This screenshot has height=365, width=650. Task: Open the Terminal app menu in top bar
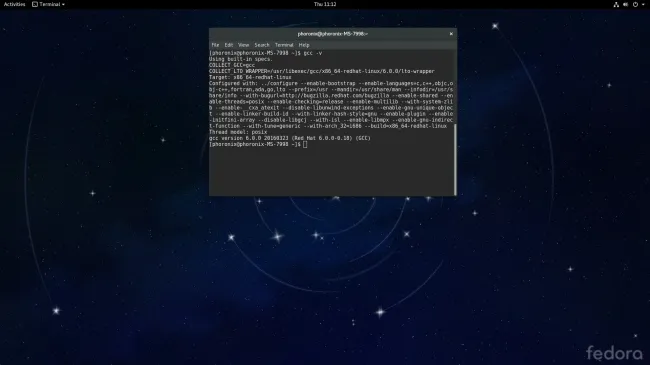pyautogui.click(x=49, y=4)
